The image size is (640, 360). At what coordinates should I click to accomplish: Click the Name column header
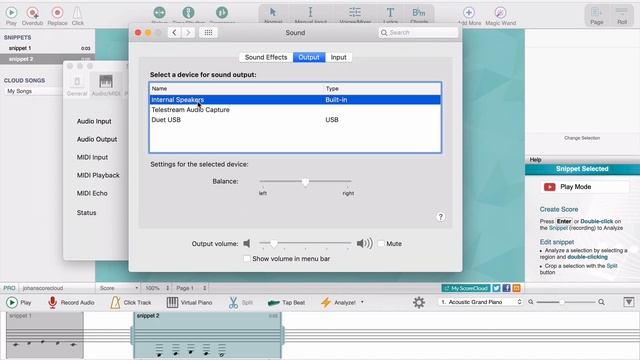point(236,89)
